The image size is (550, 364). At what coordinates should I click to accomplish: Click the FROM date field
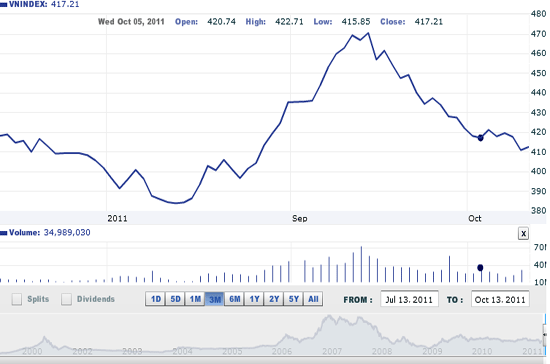pos(409,299)
